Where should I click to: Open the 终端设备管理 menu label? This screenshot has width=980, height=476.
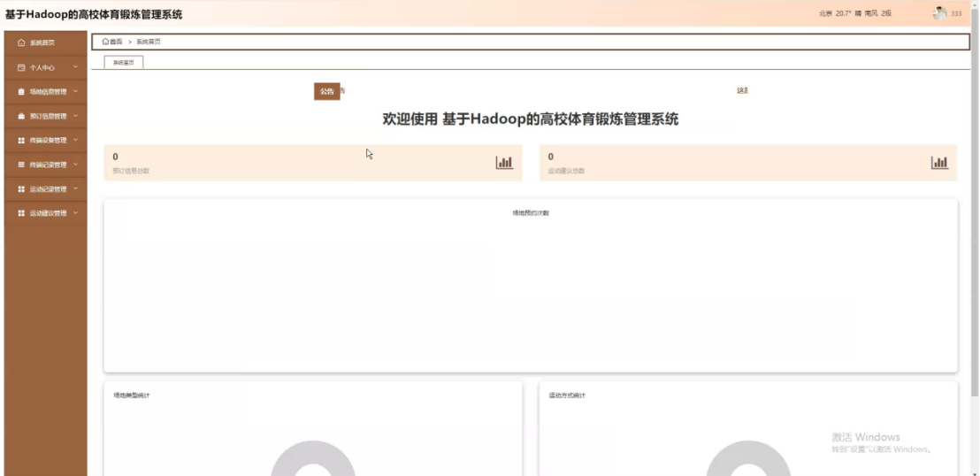point(48,141)
